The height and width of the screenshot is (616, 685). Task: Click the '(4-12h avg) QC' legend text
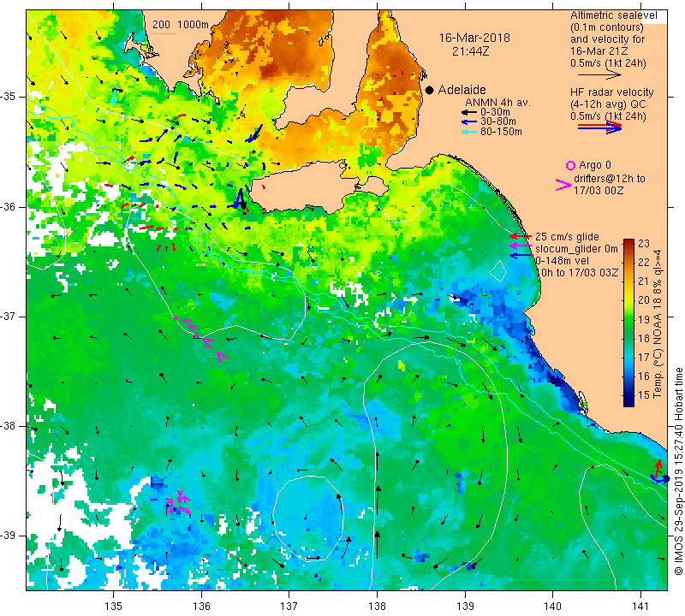(x=608, y=104)
